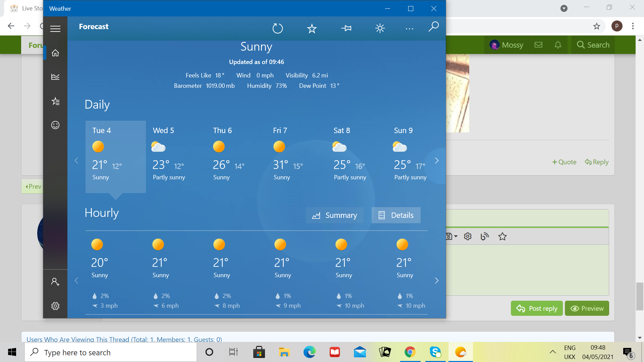Open forum Search in the browser
The width and height of the screenshot is (644, 362).
click(593, 45)
